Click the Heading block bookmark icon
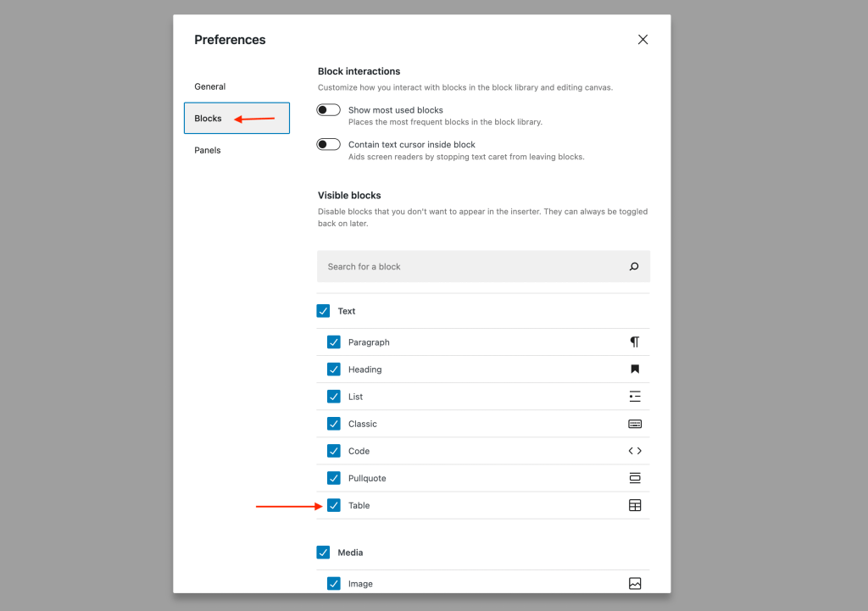868x611 pixels. pyautogui.click(x=634, y=369)
